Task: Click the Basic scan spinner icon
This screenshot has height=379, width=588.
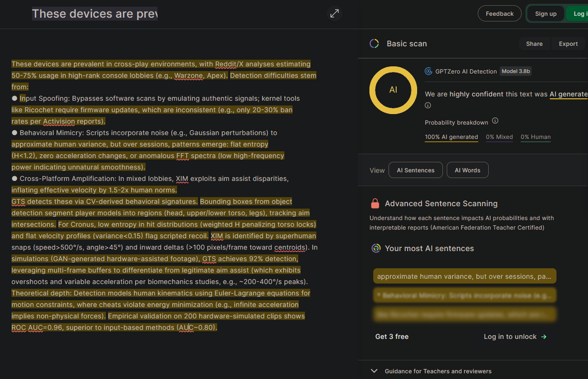Action: point(374,43)
